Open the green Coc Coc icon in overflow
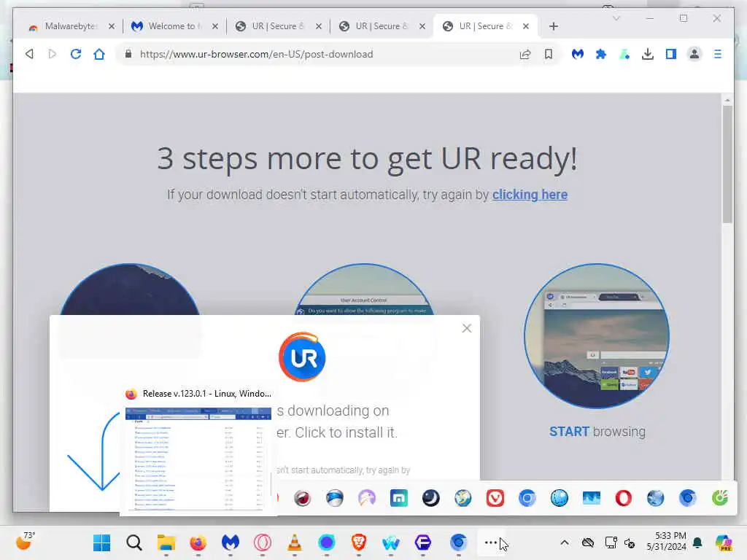This screenshot has width=747, height=560. (x=720, y=498)
